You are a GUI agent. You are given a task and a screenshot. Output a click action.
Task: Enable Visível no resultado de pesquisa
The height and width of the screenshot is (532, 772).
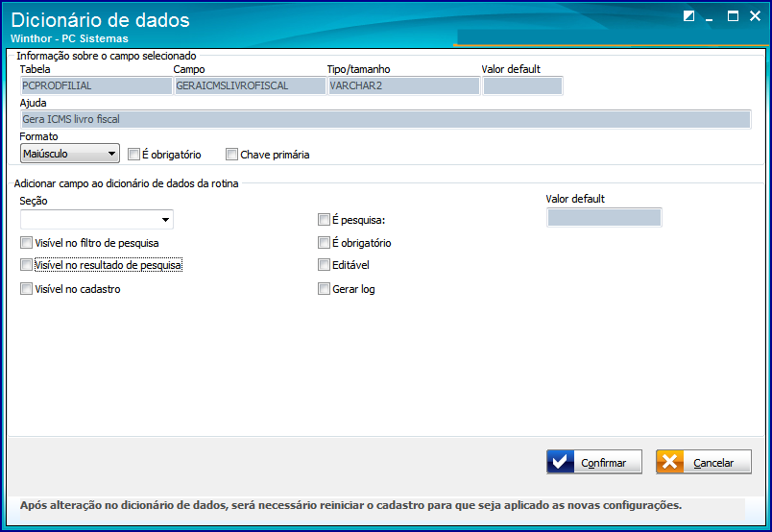(26, 265)
